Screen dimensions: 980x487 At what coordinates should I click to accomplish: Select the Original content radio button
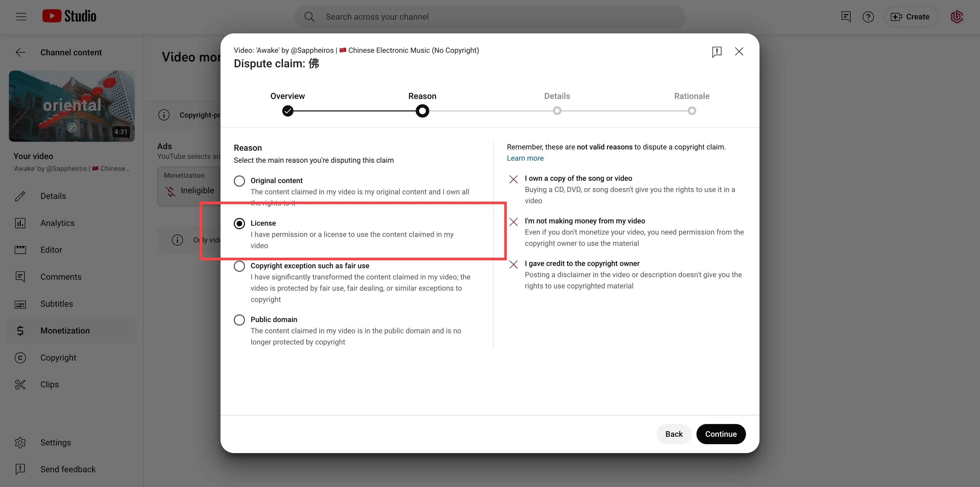(x=239, y=181)
